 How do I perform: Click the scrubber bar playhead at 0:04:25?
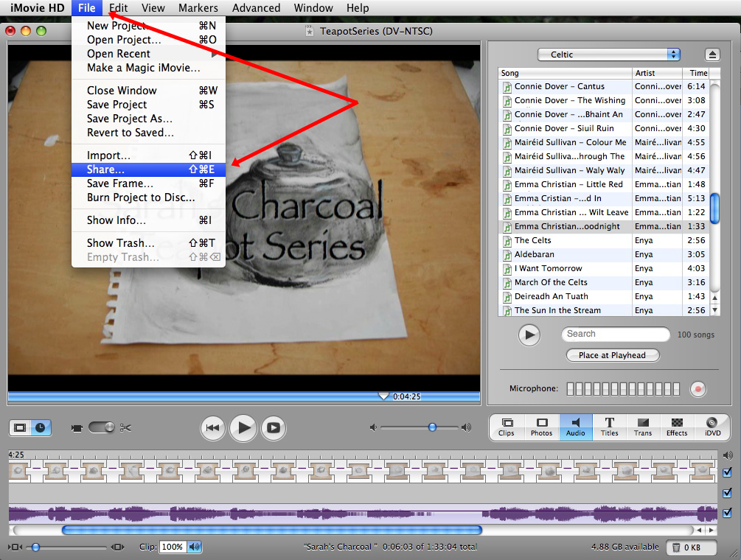[x=383, y=396]
